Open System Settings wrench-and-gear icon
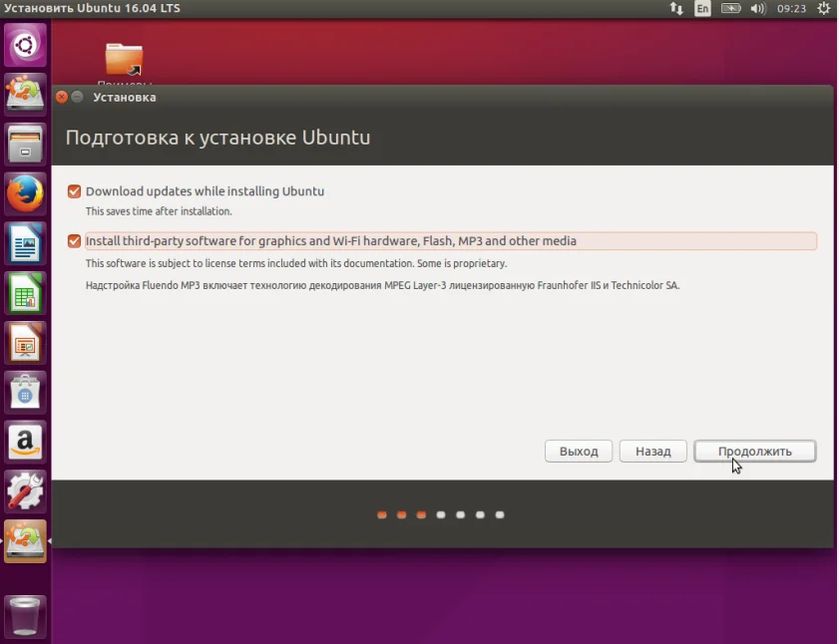Screen dimensions: 839x644 [25, 491]
